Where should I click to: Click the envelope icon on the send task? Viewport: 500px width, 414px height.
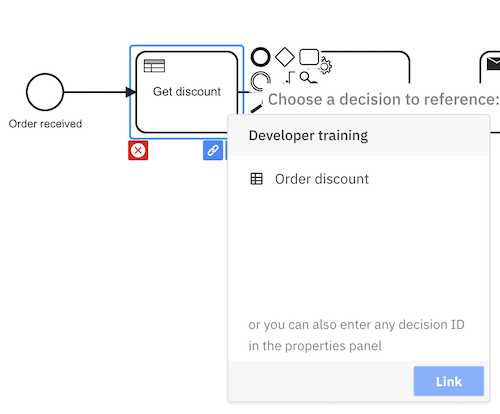(x=494, y=63)
